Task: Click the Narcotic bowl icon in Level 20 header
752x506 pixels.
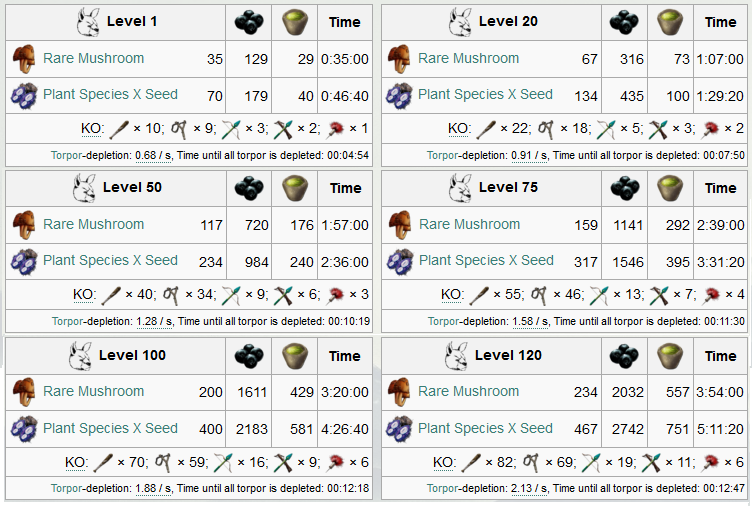Action: coord(670,23)
